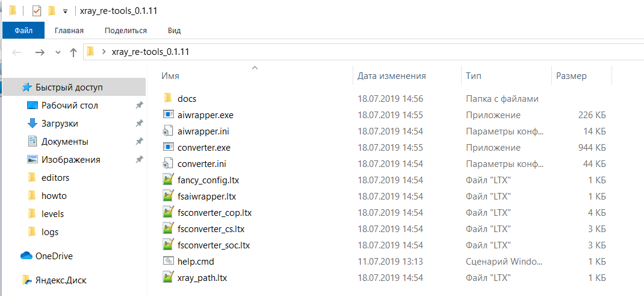Expand the address bar path chevron
This screenshot has width=644, height=296.
click(104, 52)
